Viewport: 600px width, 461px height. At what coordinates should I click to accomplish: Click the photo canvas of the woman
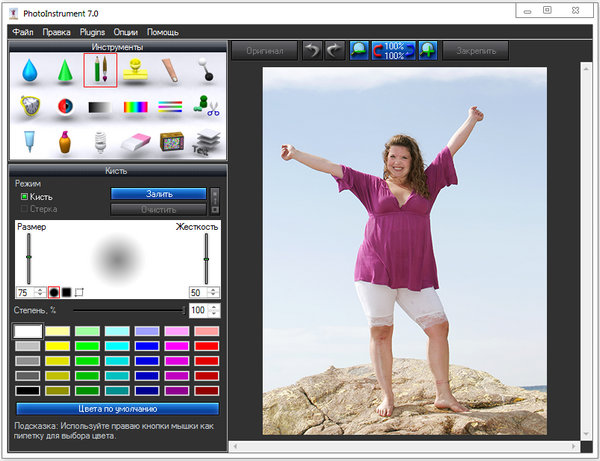pos(404,251)
